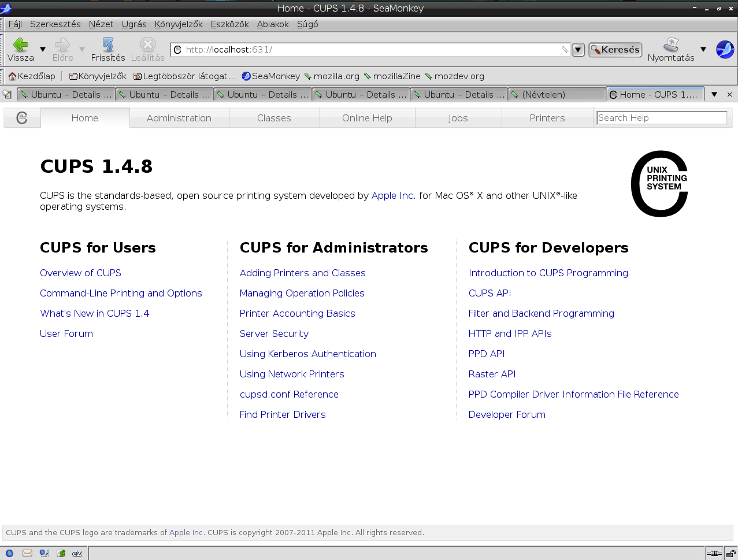Image resolution: width=738 pixels, height=560 pixels.
Task: Open the Szerkesztés menu
Action: click(55, 24)
